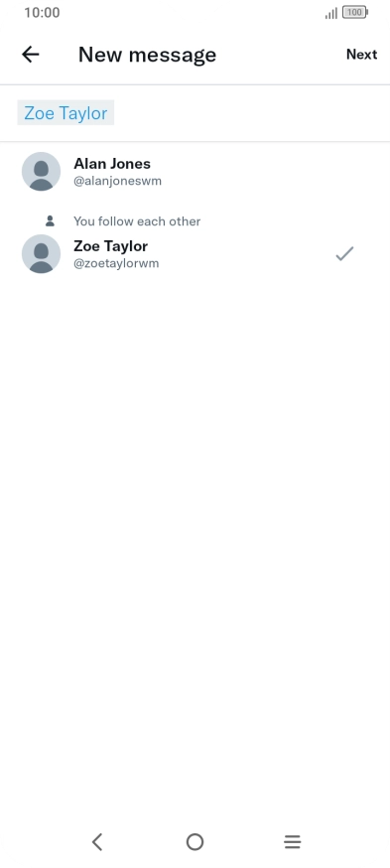Tap the Zoe Taylor name in the list
Viewport: 390px width, 868px height.
110,246
